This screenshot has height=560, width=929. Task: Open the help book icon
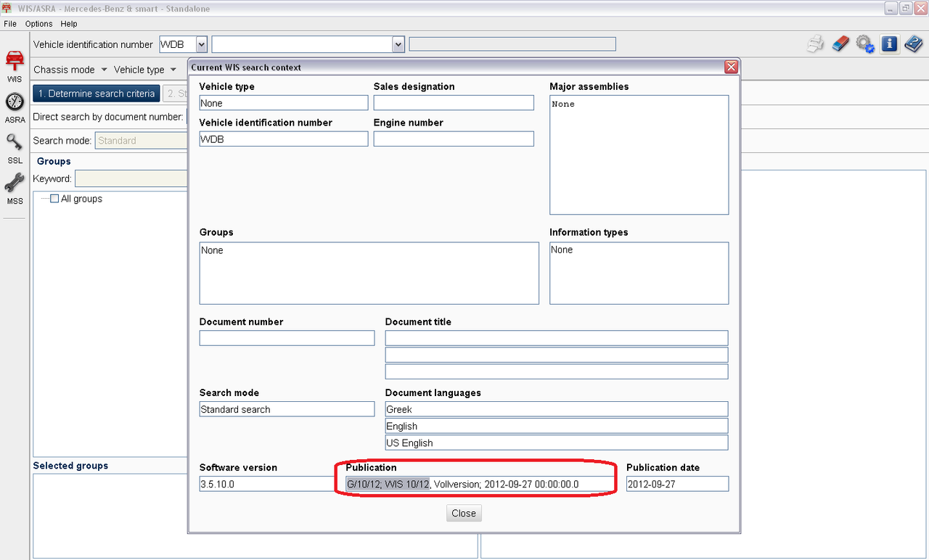913,44
